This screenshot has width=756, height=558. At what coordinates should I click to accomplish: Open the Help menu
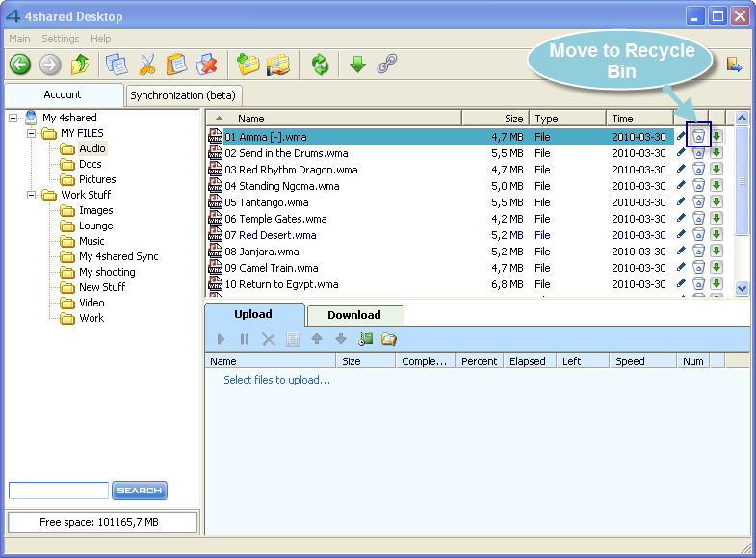point(101,39)
